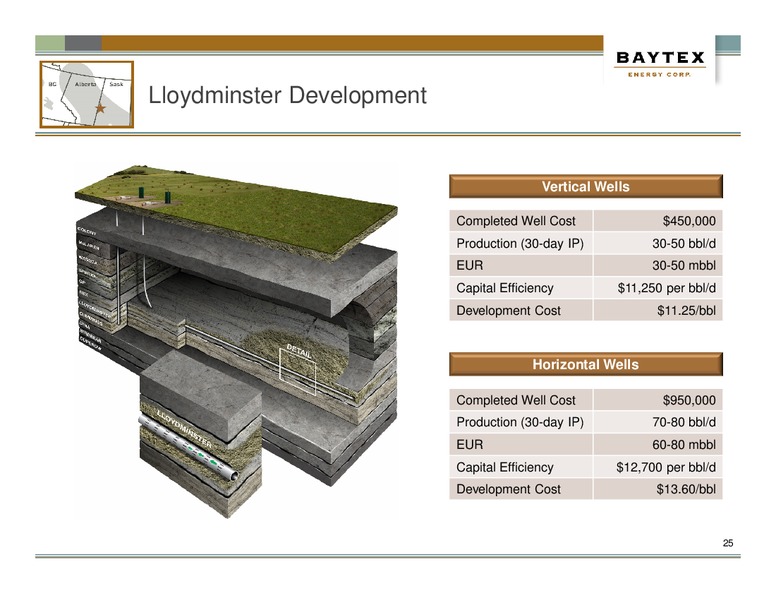Select the $12,700 per bbl/d value
This screenshot has width=776, height=600.
click(x=666, y=467)
